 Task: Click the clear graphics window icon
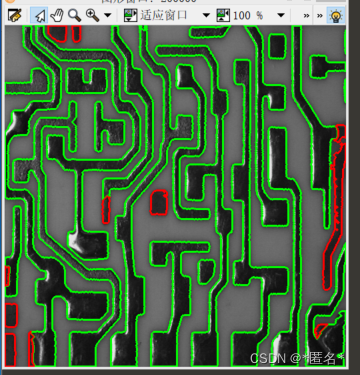pos(15,15)
